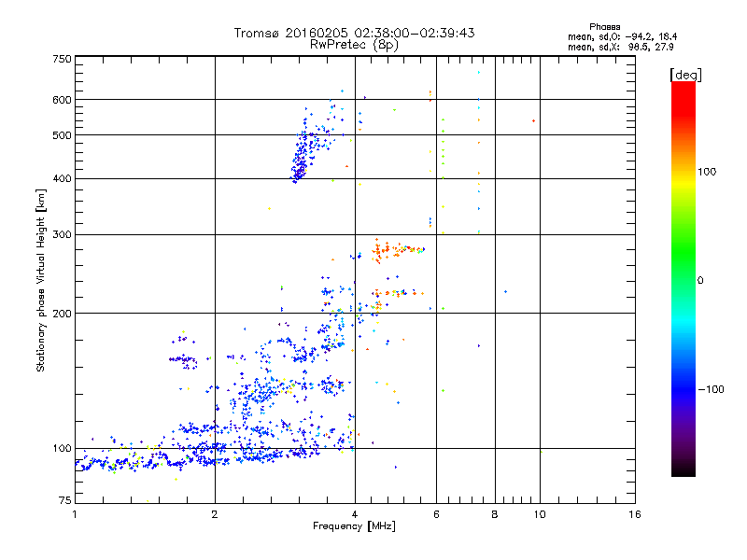The height and width of the screenshot is (560, 747).
Task: Click y-axis tick label '750'
Action: click(62, 59)
